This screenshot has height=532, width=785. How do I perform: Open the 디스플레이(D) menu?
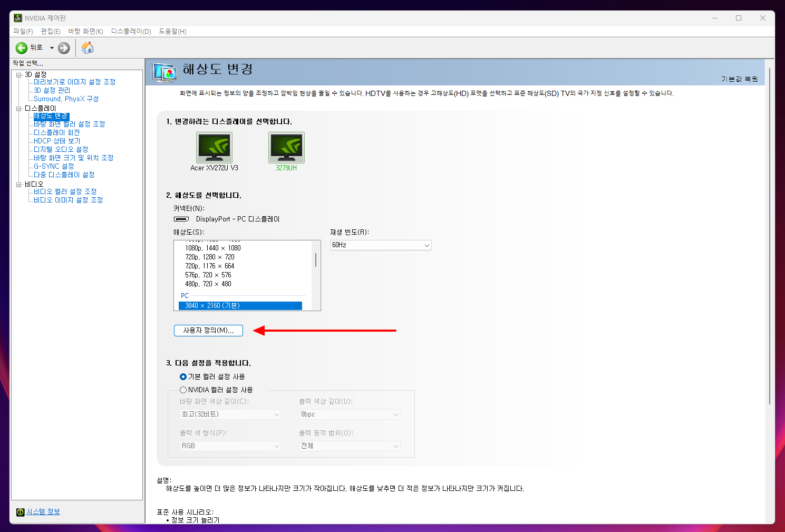[131, 32]
